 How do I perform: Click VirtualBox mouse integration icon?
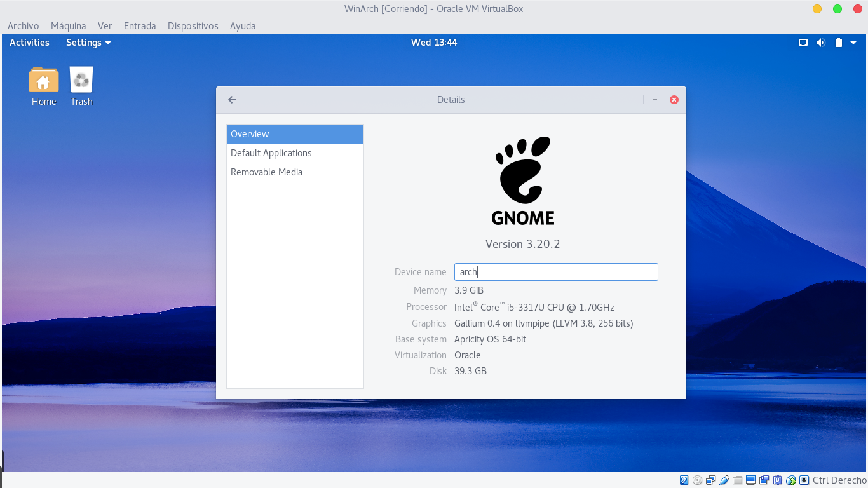pyautogui.click(x=791, y=480)
